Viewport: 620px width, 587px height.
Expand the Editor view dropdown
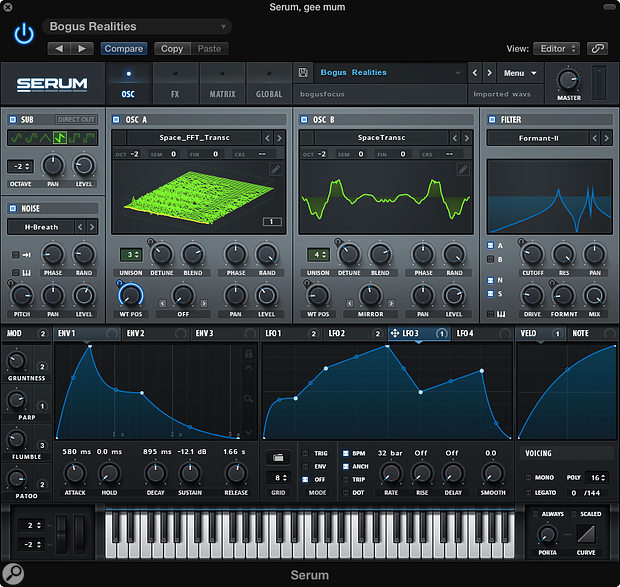point(558,48)
